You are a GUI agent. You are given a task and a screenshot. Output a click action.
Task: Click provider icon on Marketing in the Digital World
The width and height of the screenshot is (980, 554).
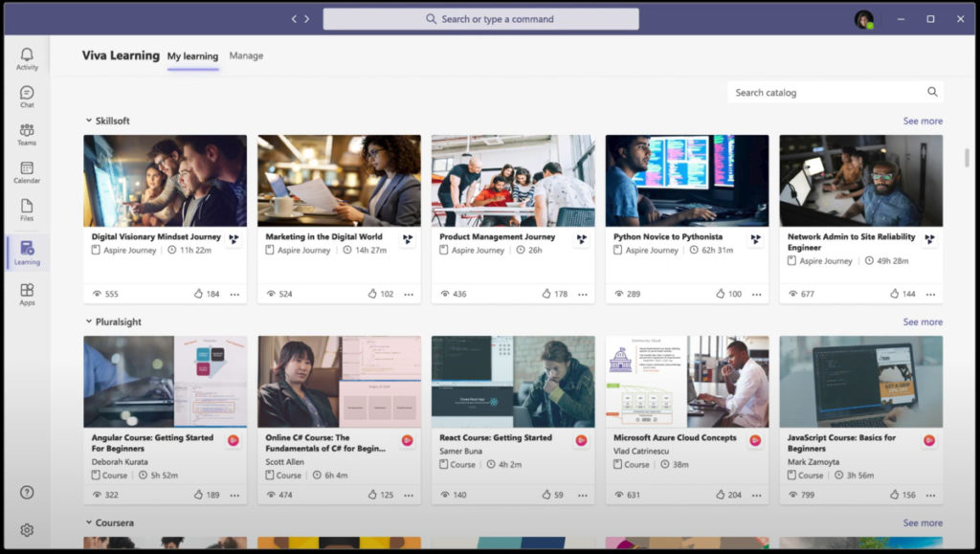pyautogui.click(x=408, y=238)
